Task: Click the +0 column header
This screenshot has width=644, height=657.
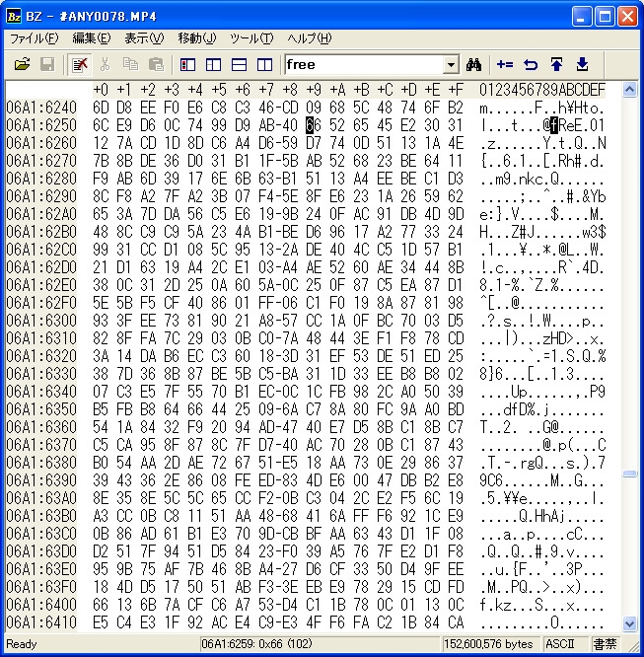Action: coord(101,90)
